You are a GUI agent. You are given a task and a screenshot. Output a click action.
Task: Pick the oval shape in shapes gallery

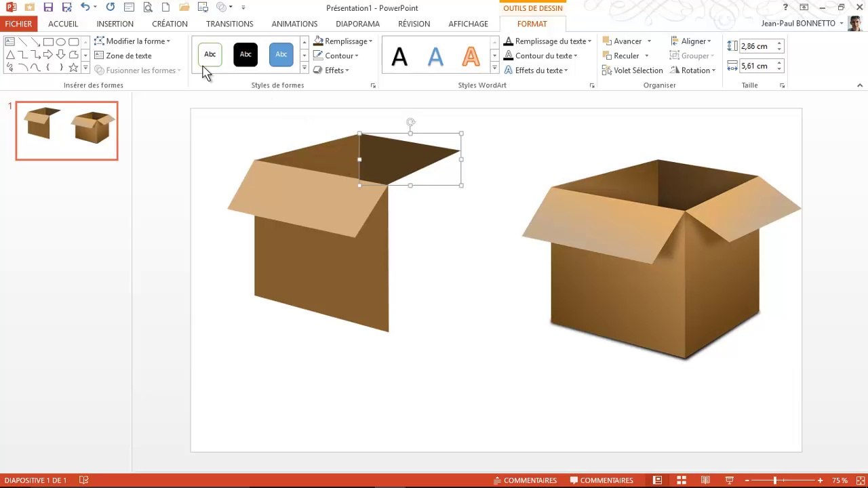coord(61,41)
